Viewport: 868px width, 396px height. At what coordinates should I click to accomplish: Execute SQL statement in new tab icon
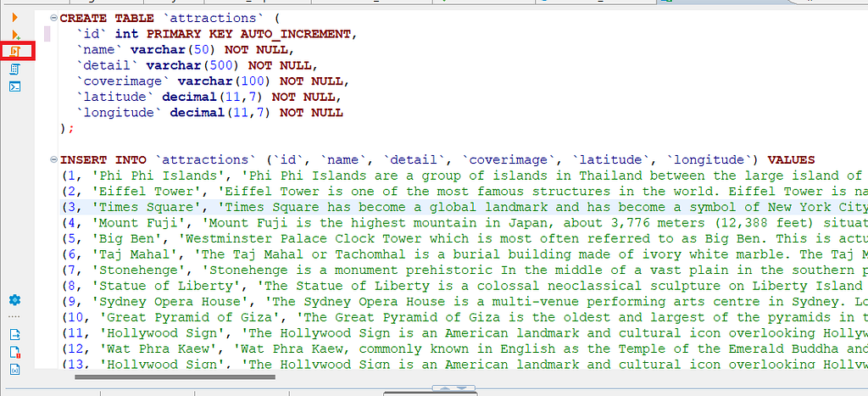click(x=15, y=35)
